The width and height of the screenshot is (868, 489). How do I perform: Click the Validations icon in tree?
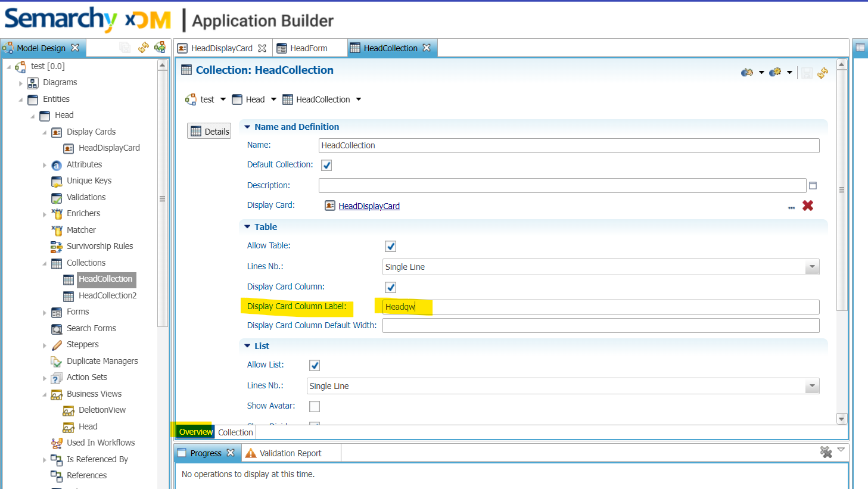[x=57, y=198]
